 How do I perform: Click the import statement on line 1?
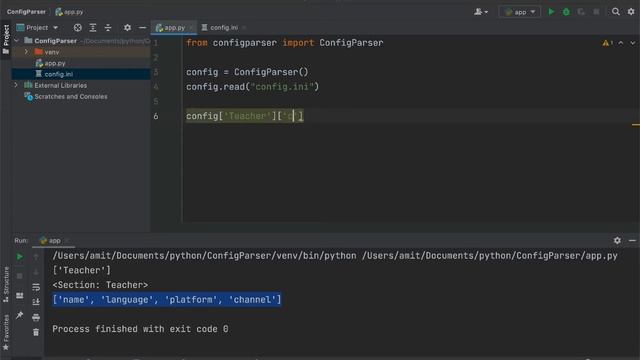click(x=284, y=43)
